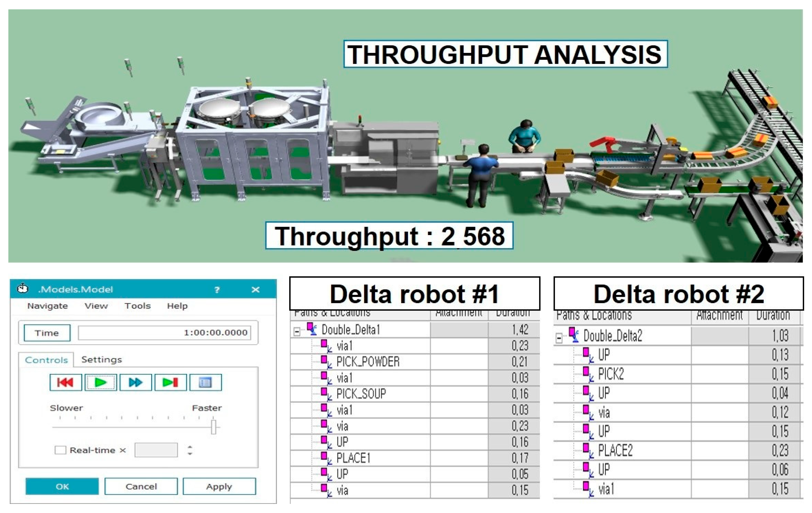Open the Tools menu
This screenshot has height=513, width=812.
137,306
